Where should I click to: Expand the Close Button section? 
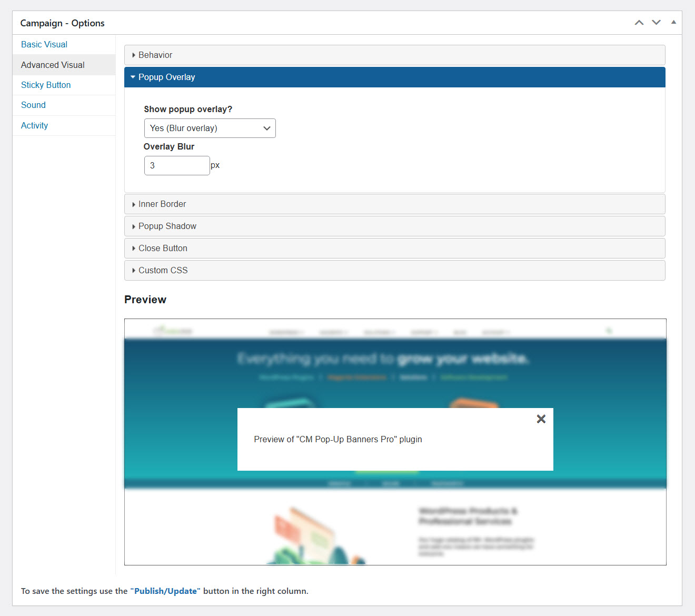click(x=394, y=248)
